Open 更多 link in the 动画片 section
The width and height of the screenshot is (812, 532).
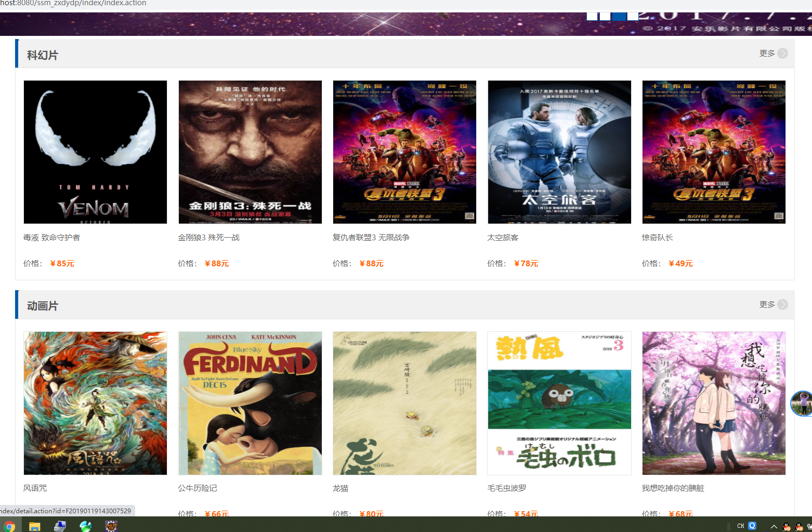tap(767, 305)
